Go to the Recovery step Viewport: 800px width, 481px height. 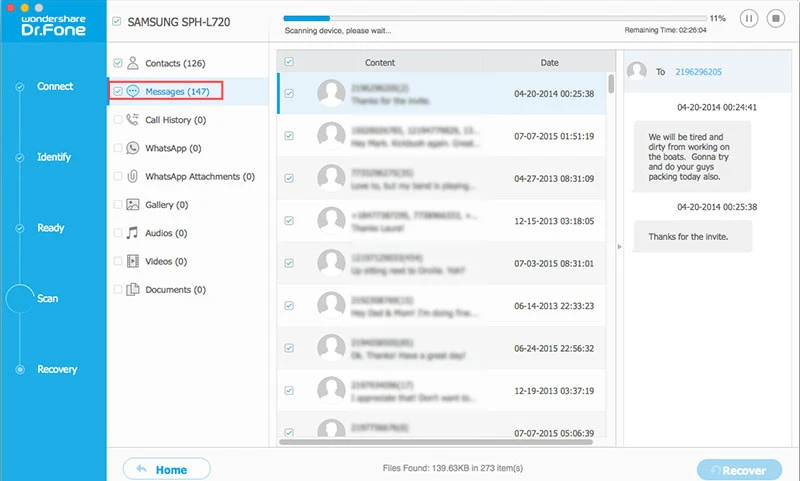pos(57,369)
